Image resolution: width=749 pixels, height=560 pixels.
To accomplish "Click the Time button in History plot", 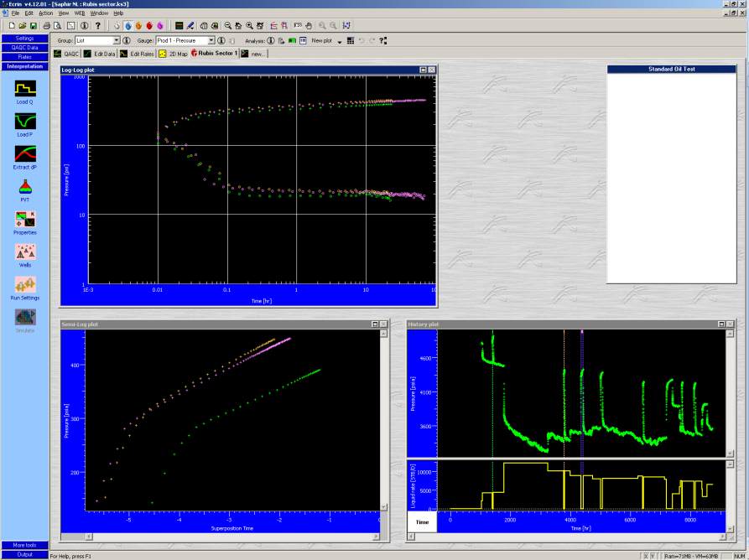I will pyautogui.click(x=421, y=522).
